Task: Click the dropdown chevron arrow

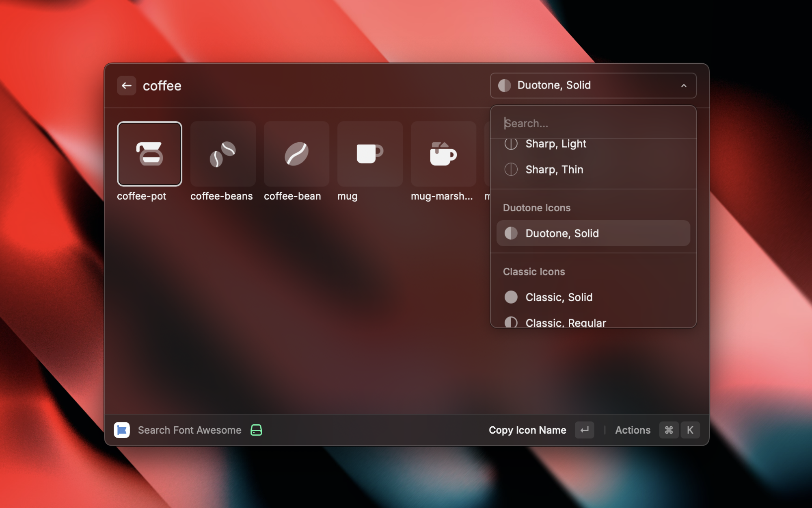Action: (684, 86)
